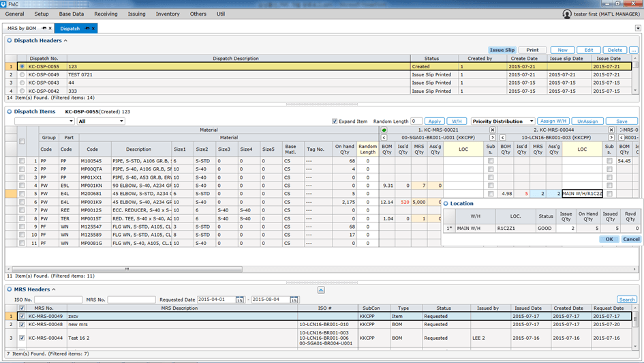The width and height of the screenshot is (644, 363).
Task: Click the user profile icon beside tester first
Action: point(567,14)
